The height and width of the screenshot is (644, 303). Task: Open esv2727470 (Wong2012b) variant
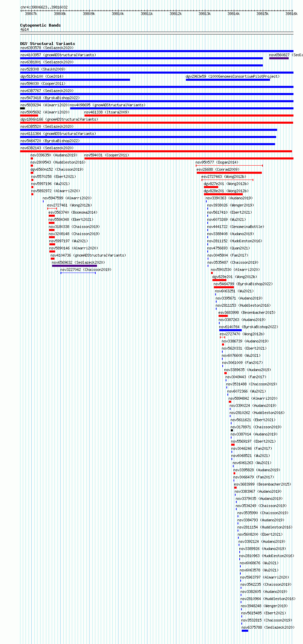point(242,334)
